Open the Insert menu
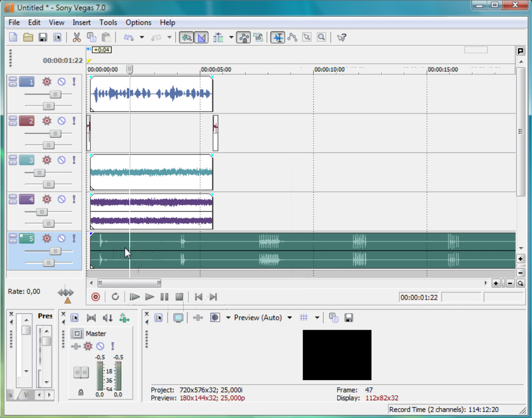532x418 pixels. [81, 22]
